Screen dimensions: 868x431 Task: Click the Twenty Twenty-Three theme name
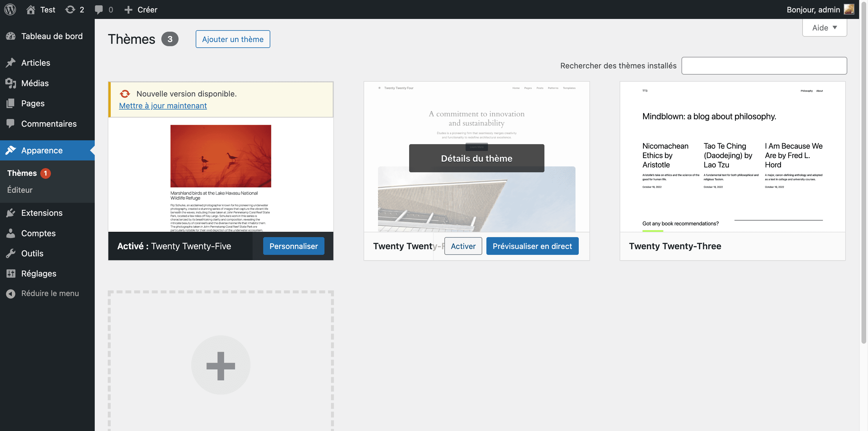click(675, 246)
